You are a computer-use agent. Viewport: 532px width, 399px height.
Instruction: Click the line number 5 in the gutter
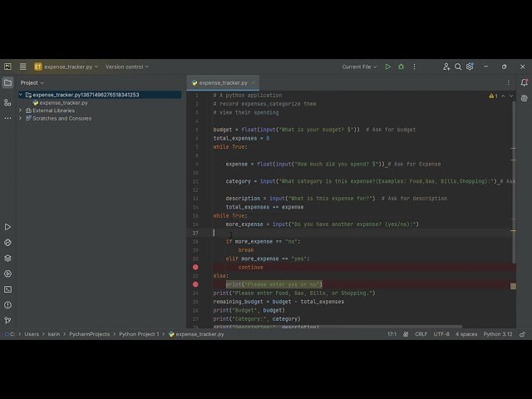click(196, 130)
